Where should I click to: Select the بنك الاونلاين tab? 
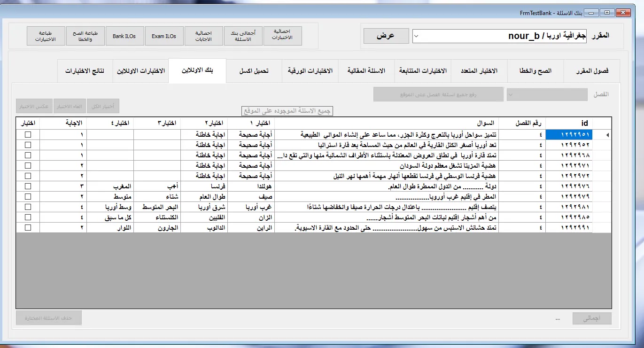[x=197, y=71]
